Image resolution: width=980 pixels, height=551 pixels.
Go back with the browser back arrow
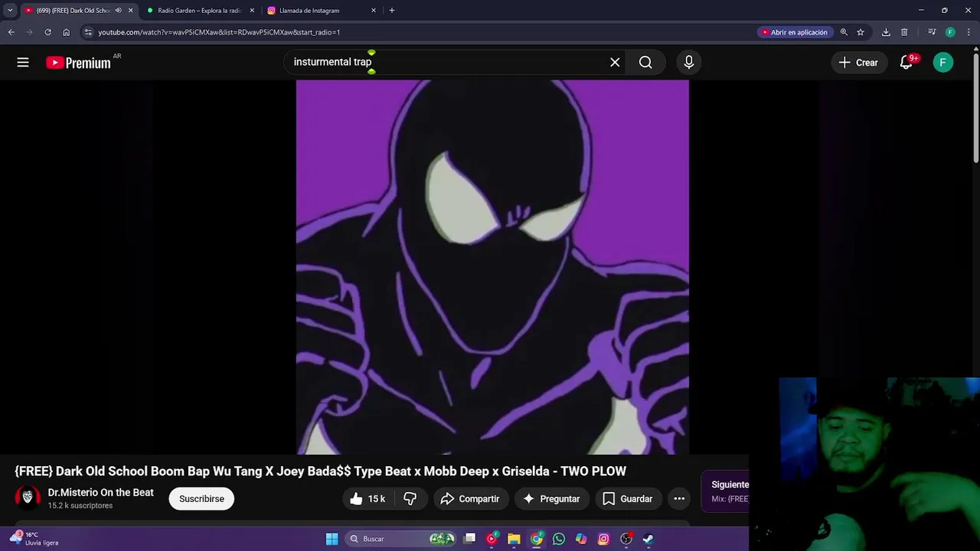11,32
